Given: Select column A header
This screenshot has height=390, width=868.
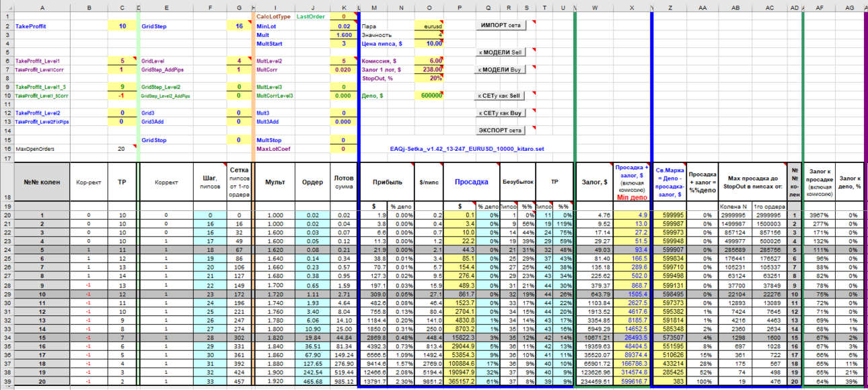Looking at the screenshot, I should 42,7.
